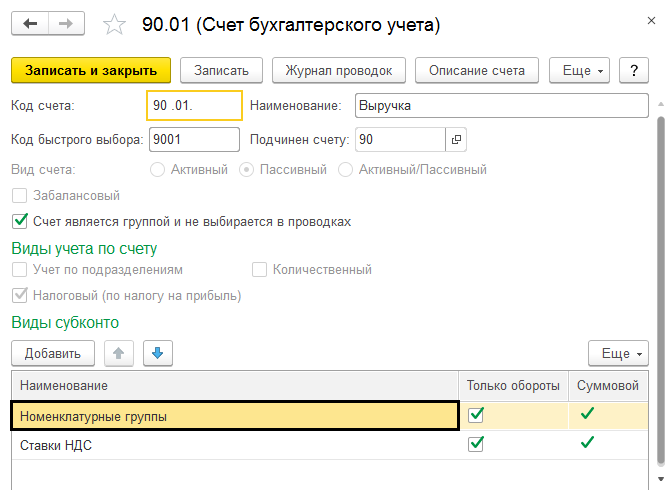
Task: Open help with the question mark button
Action: (633, 70)
